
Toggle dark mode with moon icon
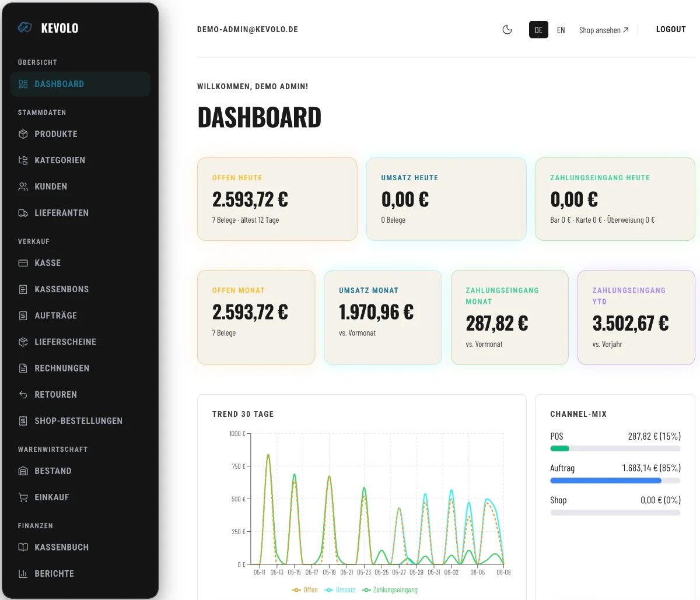point(508,30)
